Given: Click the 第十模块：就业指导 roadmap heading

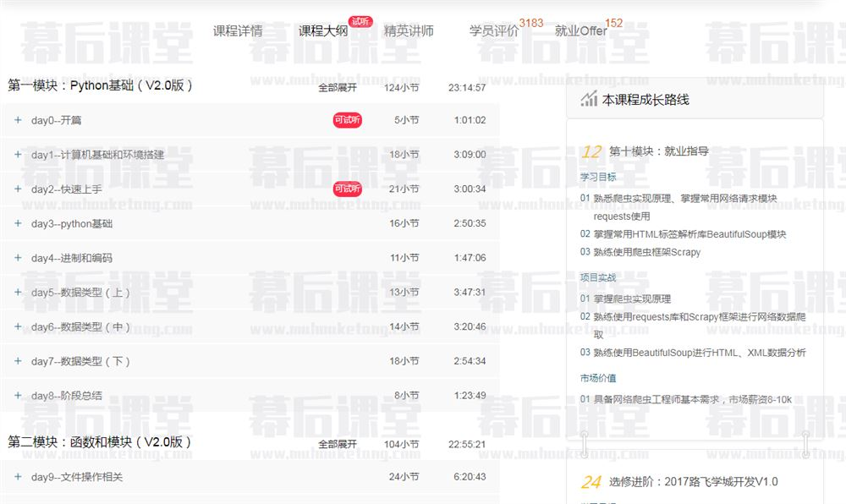Looking at the screenshot, I should pos(658,151).
